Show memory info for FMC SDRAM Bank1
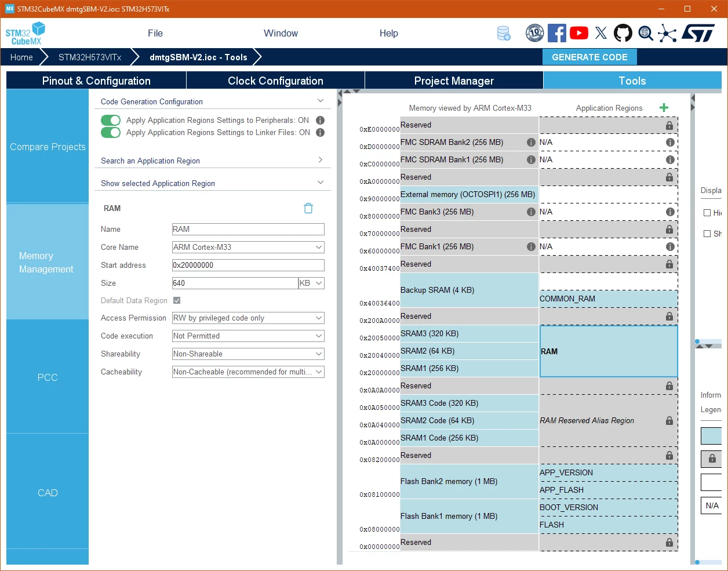The height and width of the screenshot is (571, 728). tap(531, 159)
